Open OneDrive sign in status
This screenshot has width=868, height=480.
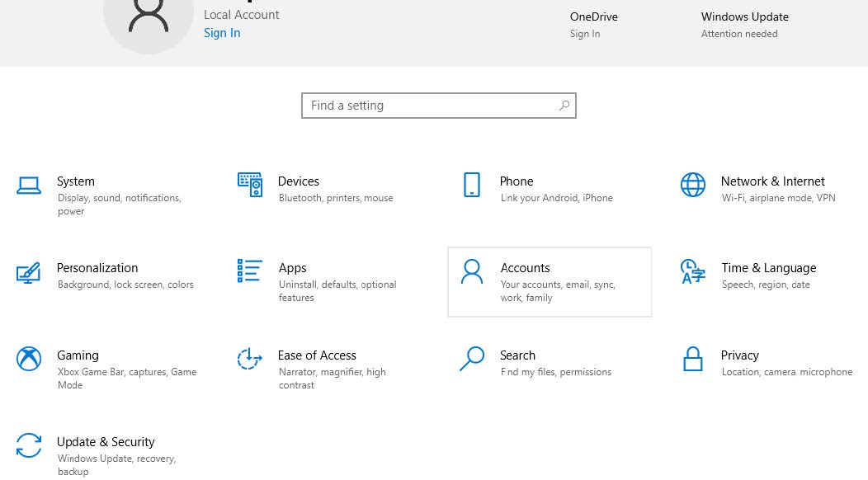593,24
